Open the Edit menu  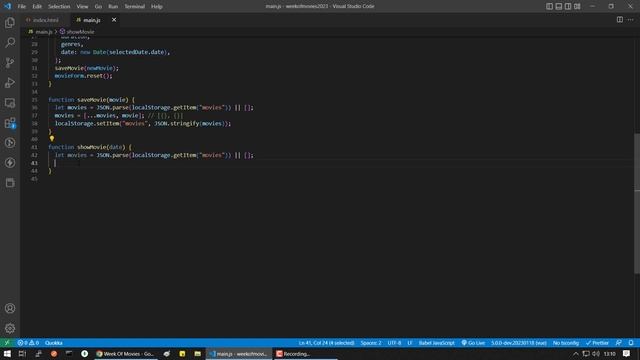click(x=37, y=7)
